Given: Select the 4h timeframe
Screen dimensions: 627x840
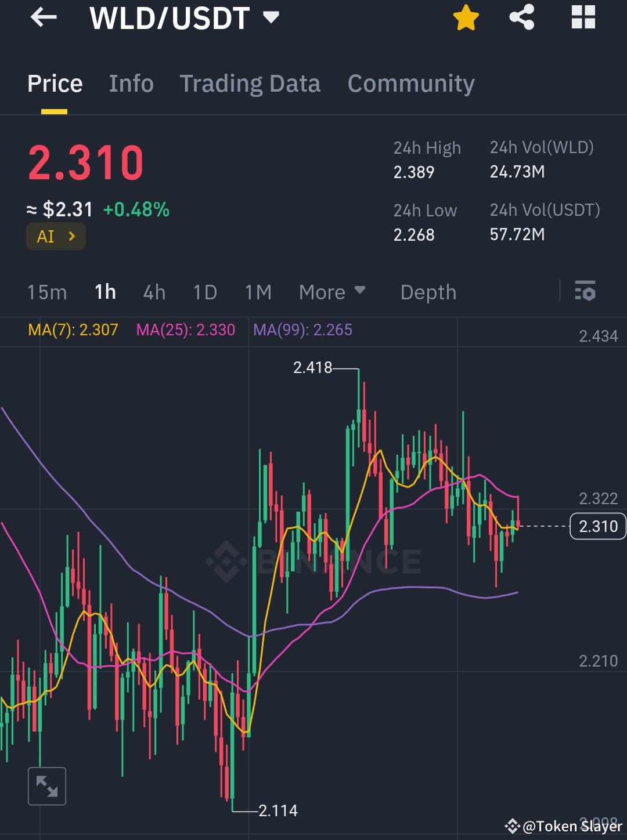Looking at the screenshot, I should (x=154, y=292).
